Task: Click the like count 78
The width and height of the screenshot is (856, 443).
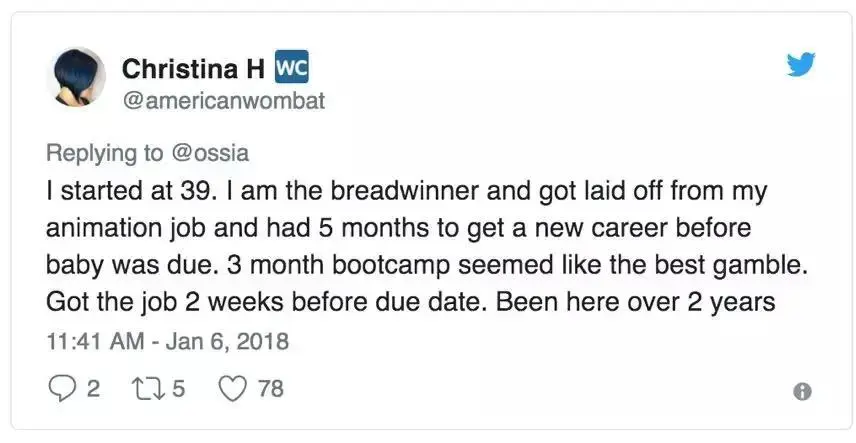Action: pyautogui.click(x=271, y=389)
